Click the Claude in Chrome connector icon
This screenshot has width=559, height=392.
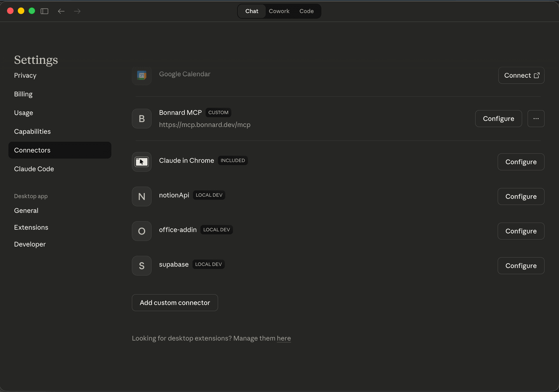[142, 162]
